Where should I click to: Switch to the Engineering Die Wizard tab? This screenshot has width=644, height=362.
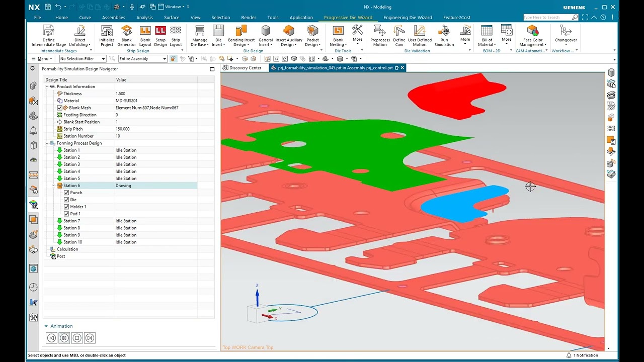pos(408,18)
